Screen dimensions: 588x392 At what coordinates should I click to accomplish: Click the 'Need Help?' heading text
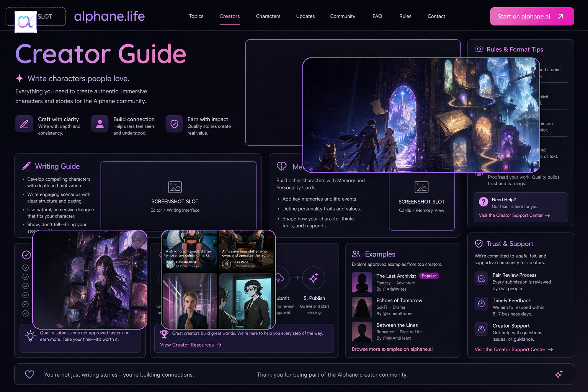pyautogui.click(x=504, y=199)
